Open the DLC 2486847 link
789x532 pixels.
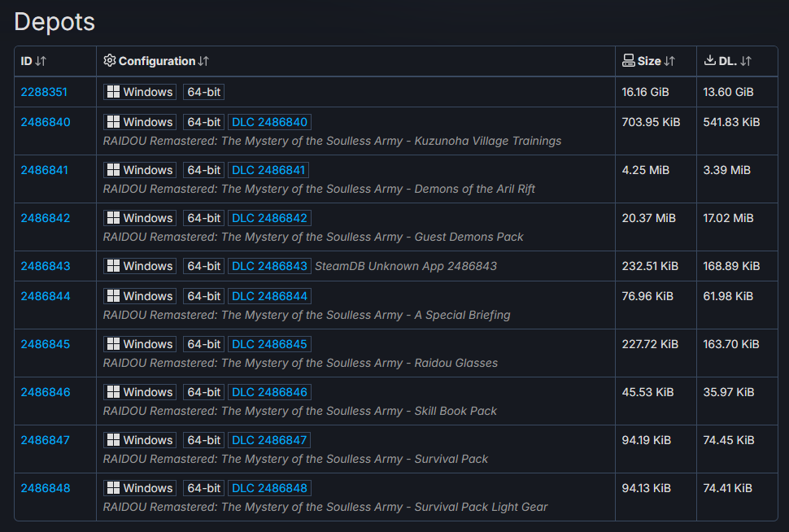pos(269,440)
